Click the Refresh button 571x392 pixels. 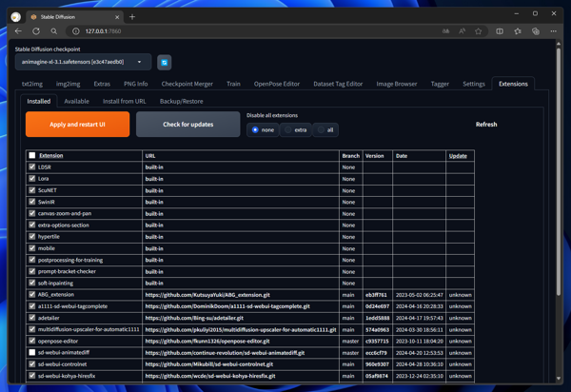point(486,125)
